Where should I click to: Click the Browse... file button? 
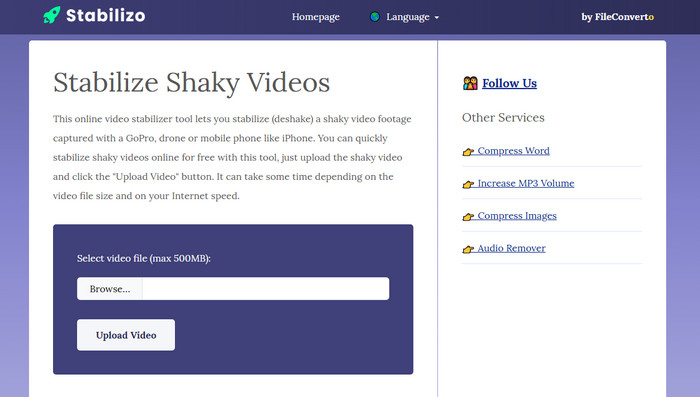(x=110, y=289)
